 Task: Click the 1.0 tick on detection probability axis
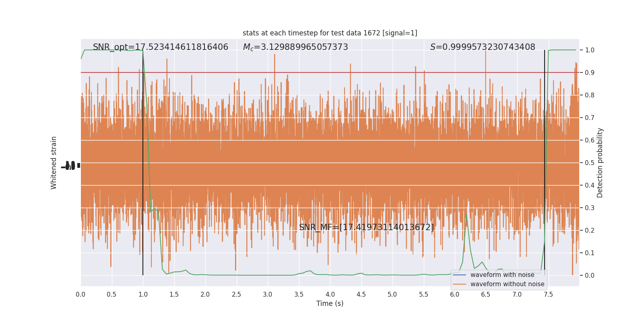click(590, 50)
